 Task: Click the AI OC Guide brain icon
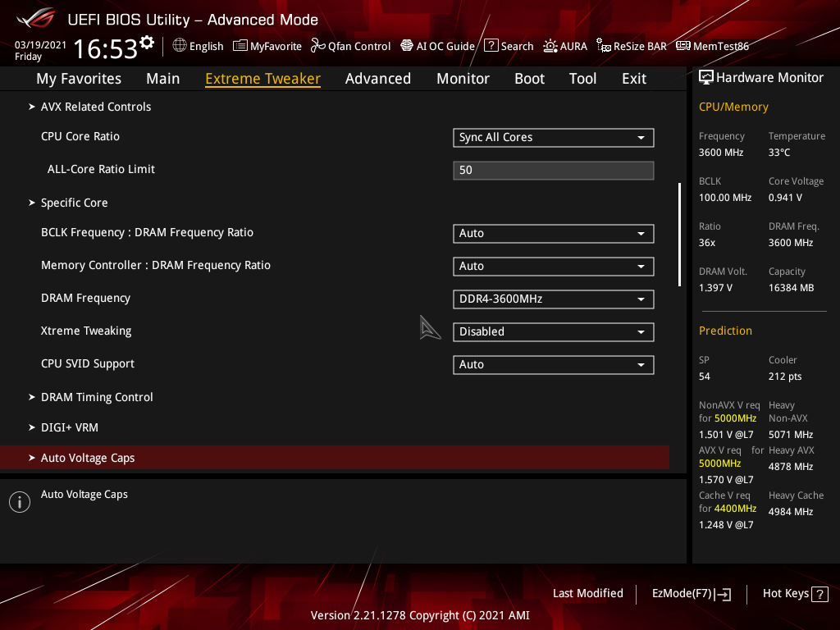tap(407, 46)
